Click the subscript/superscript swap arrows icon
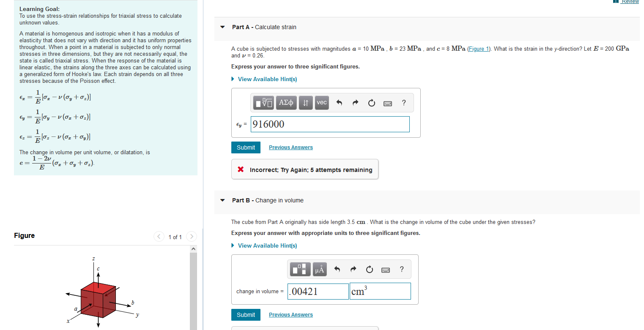 pos(305,102)
